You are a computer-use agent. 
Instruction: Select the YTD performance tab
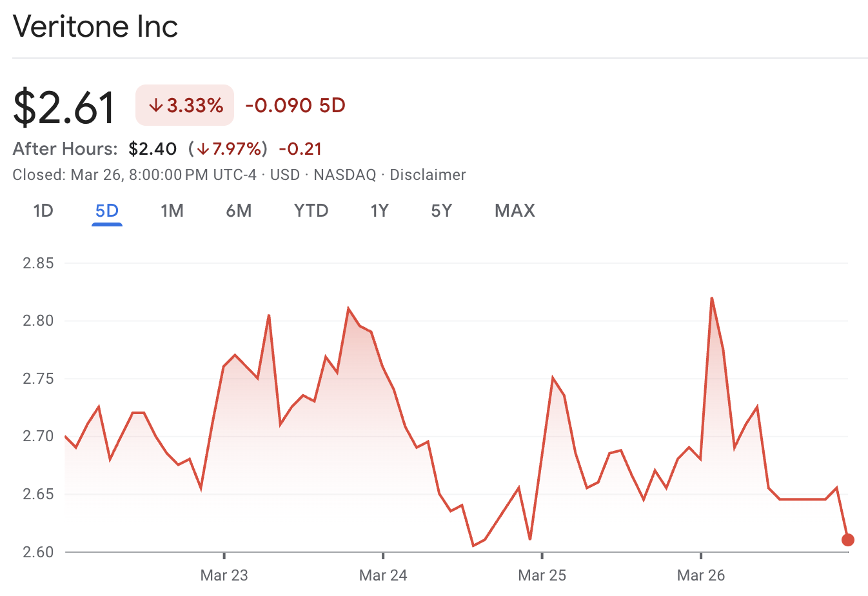[x=311, y=210]
